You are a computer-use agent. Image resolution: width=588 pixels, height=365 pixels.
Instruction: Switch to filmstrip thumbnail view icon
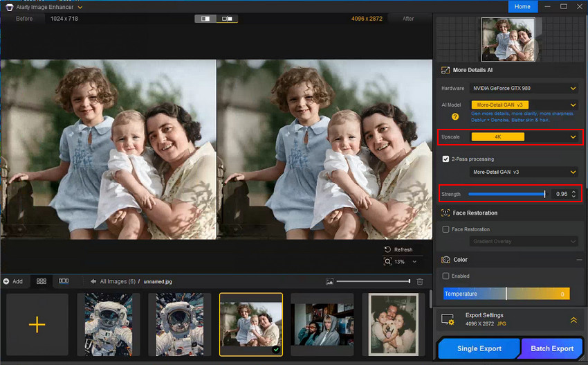[x=64, y=281]
